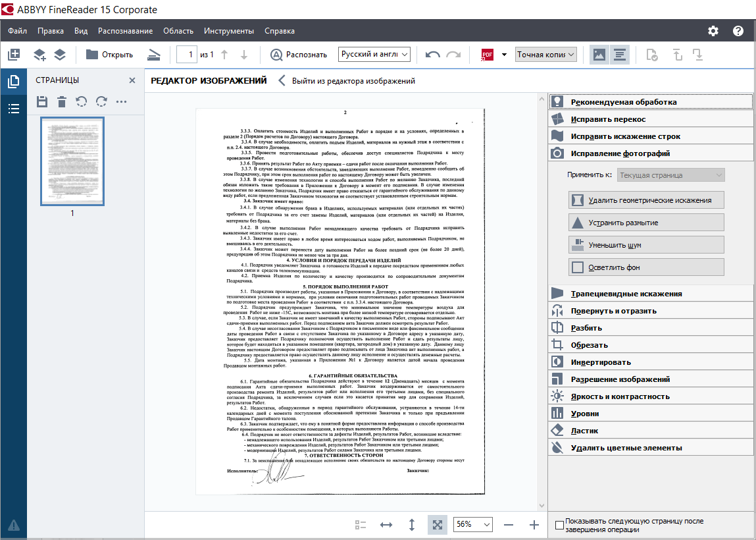Redo the last action
The height and width of the screenshot is (540, 756).
(453, 55)
